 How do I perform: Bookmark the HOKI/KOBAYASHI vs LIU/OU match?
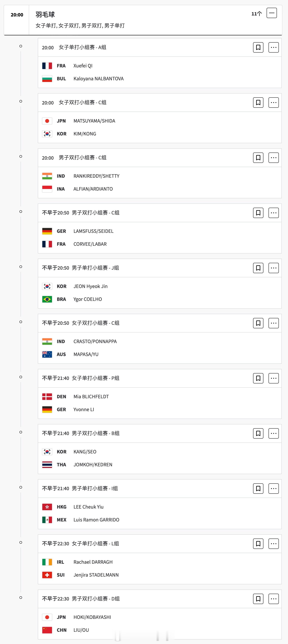258,599
